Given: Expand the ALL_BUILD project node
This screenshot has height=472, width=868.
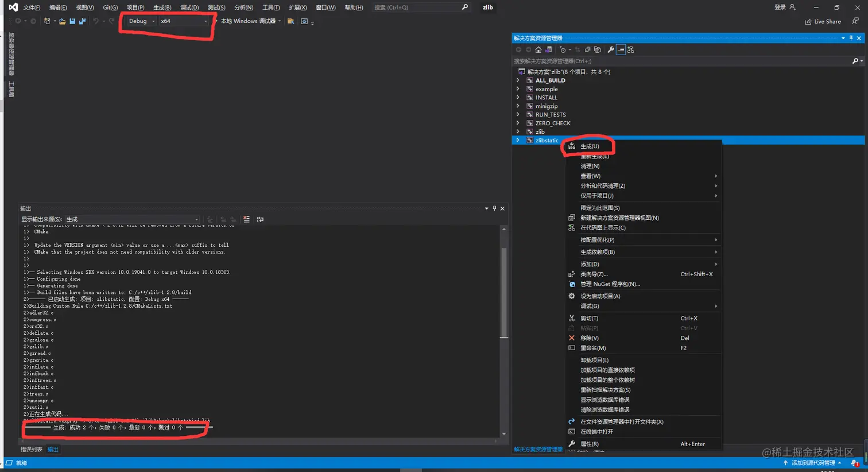Looking at the screenshot, I should pos(518,80).
